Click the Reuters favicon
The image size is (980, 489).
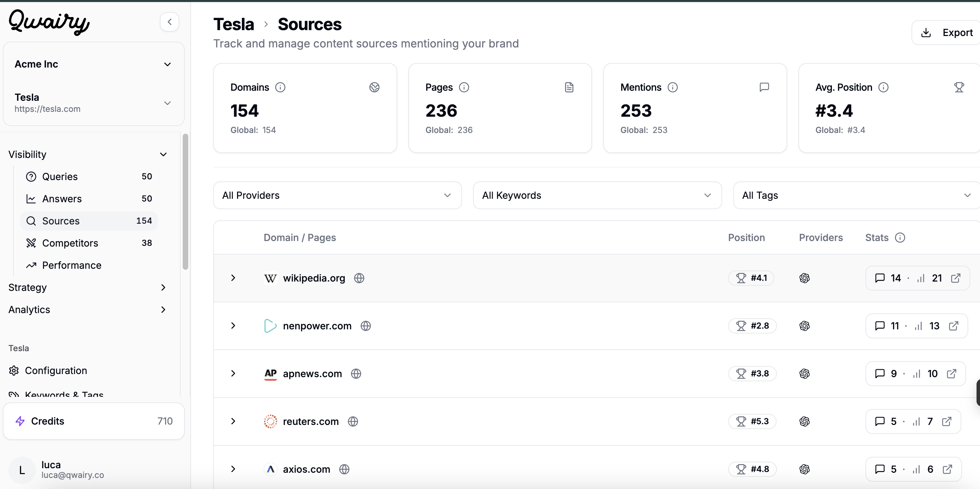tap(270, 421)
